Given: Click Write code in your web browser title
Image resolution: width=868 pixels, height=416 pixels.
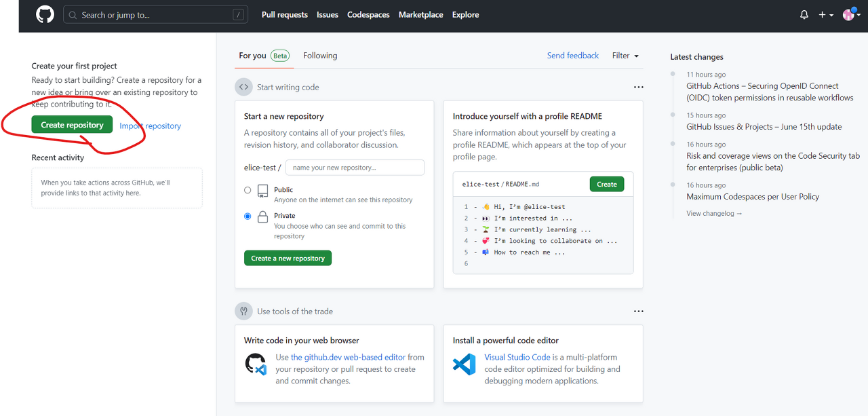Looking at the screenshot, I should pos(302,341).
